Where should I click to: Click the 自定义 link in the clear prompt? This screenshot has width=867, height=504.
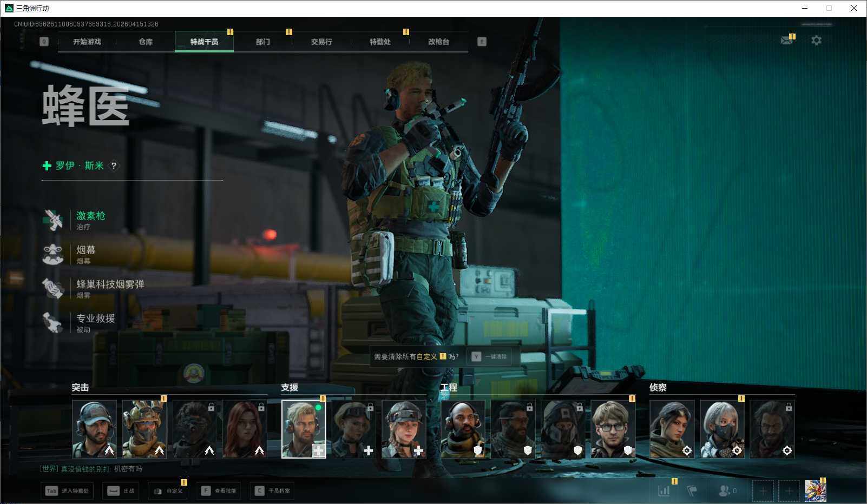427,357
